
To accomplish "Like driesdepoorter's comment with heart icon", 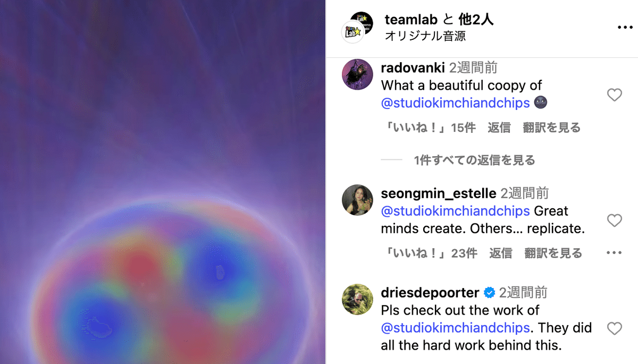I will click(614, 329).
